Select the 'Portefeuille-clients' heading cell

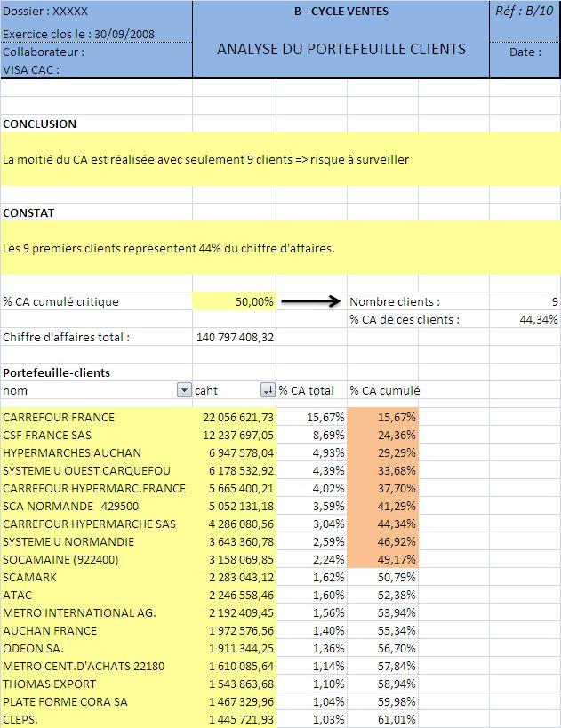(x=97, y=372)
